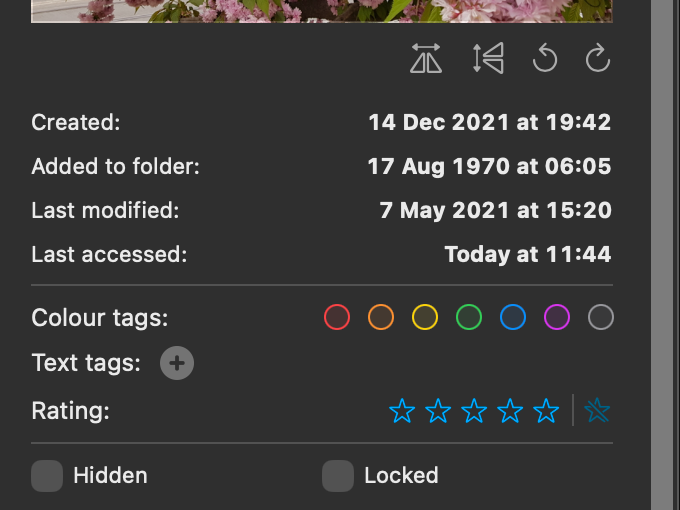Choose the green colour tag
This screenshot has width=680, height=510.
(469, 318)
